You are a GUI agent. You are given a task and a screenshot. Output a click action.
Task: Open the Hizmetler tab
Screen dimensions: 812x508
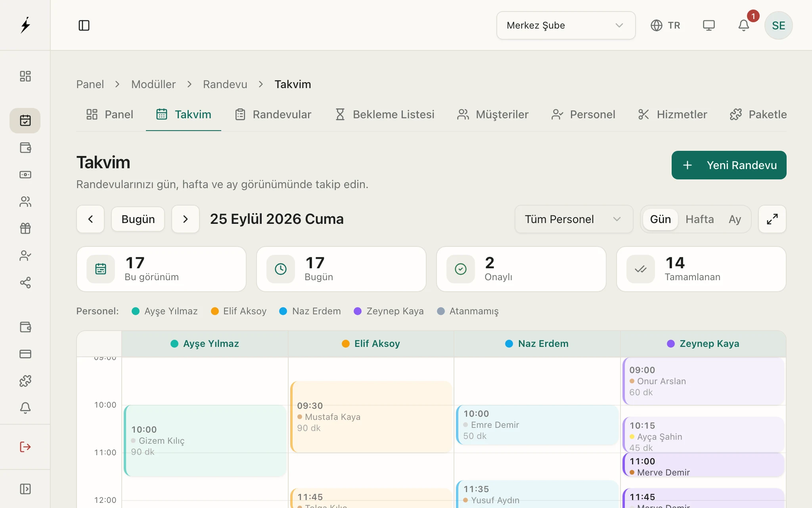point(673,114)
